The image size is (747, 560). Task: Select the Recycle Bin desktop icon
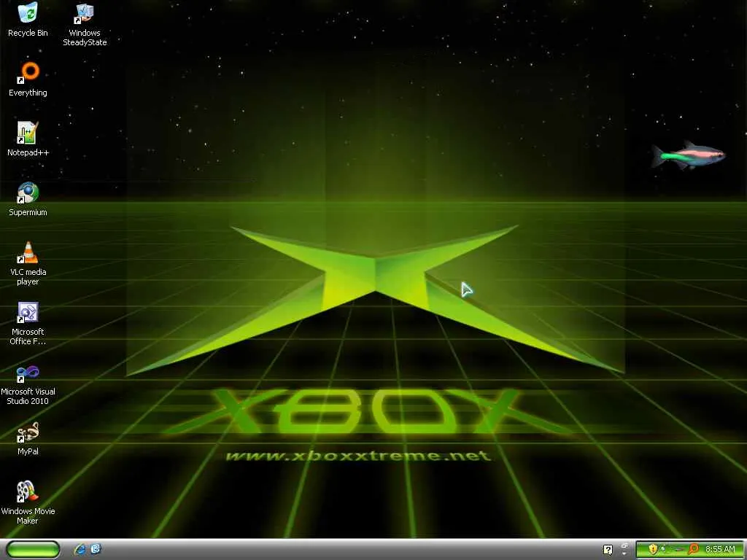[x=28, y=20]
